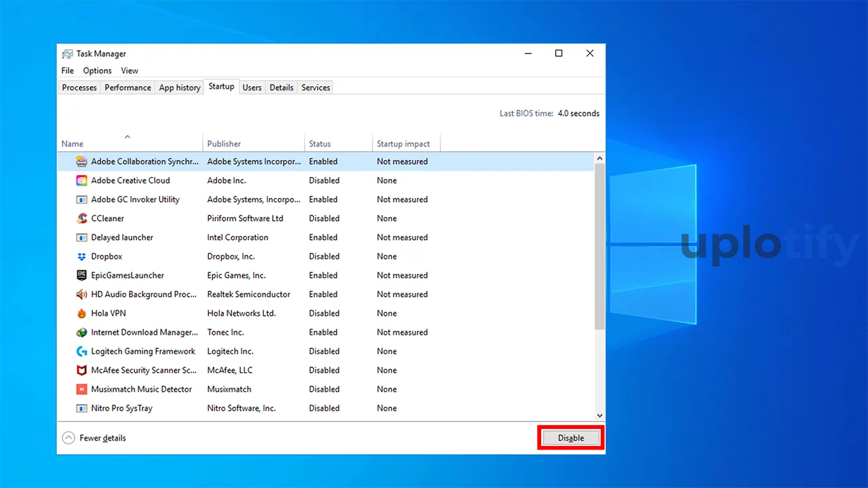
Task: Click the Disable button
Action: [x=571, y=438]
